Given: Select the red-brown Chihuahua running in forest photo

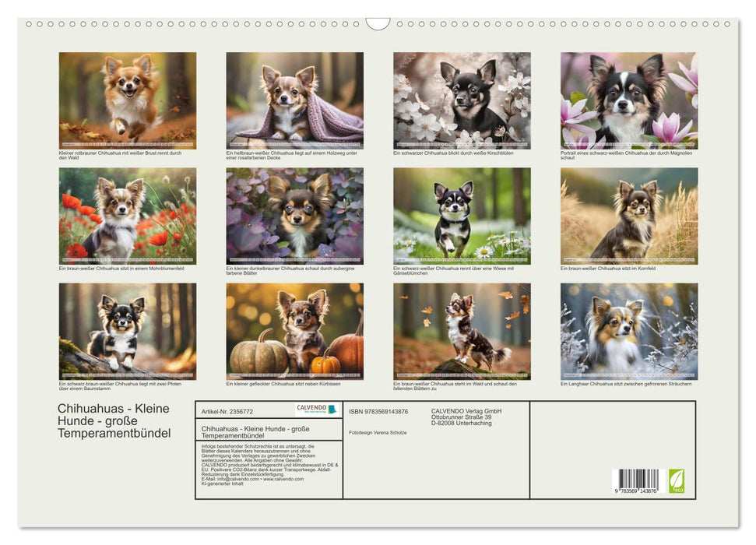Looking at the screenshot, I should pyautogui.click(x=128, y=100).
